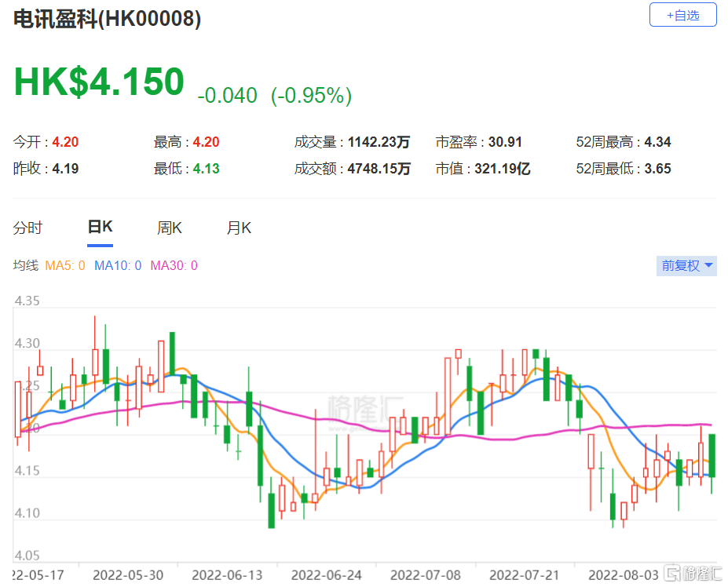Click the 均线 label
The image size is (728, 587).
26,265
